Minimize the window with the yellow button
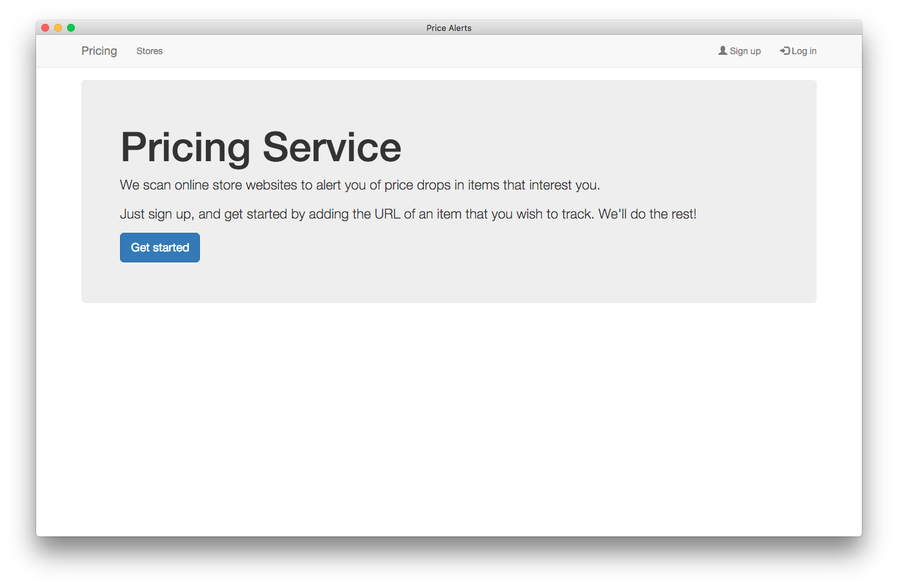The image size is (898, 588). pos(58,28)
